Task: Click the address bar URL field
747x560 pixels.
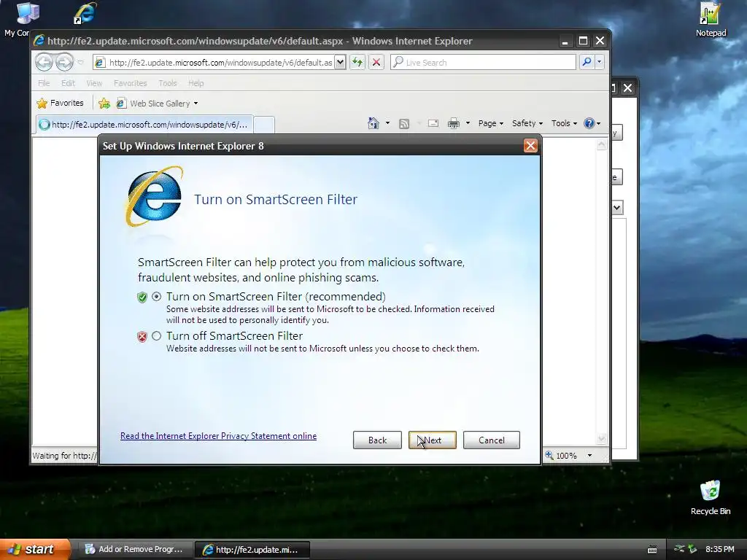Action: (220, 63)
